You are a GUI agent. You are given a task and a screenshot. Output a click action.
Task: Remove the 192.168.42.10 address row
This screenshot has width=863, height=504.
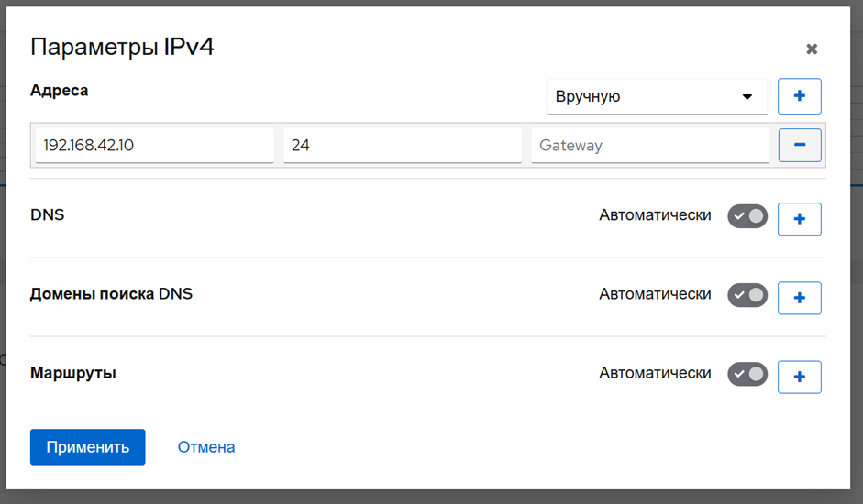click(x=799, y=145)
